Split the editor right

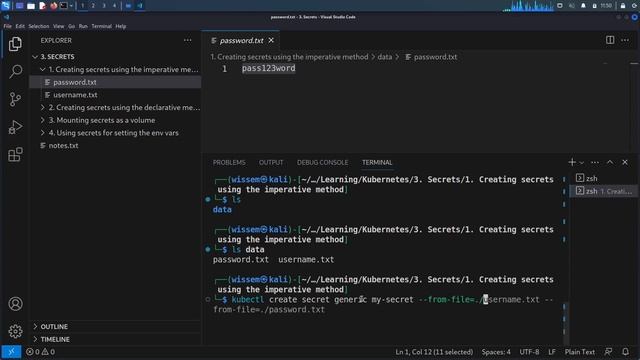610,40
